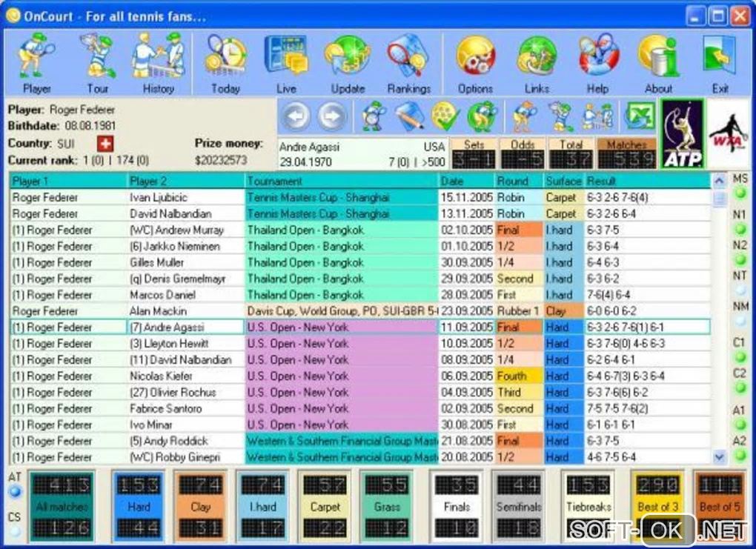Filter by Grass surface panel
This screenshot has width=756, height=549.
pyautogui.click(x=387, y=506)
